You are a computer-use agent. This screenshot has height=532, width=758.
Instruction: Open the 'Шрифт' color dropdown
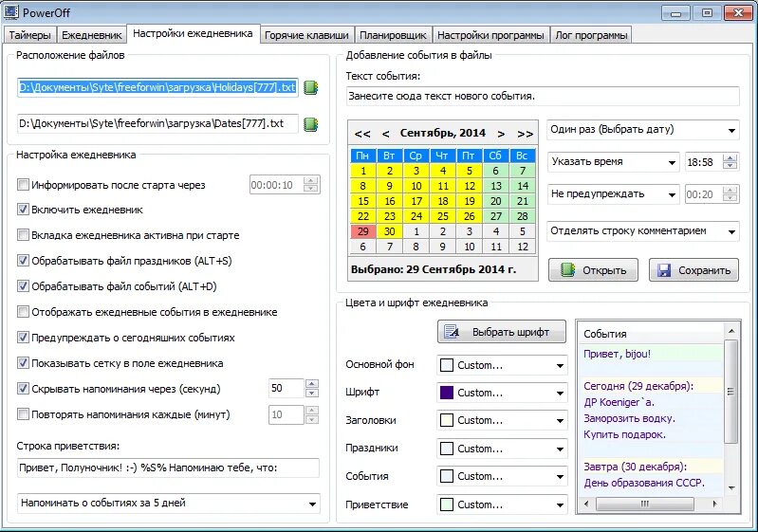(x=502, y=393)
